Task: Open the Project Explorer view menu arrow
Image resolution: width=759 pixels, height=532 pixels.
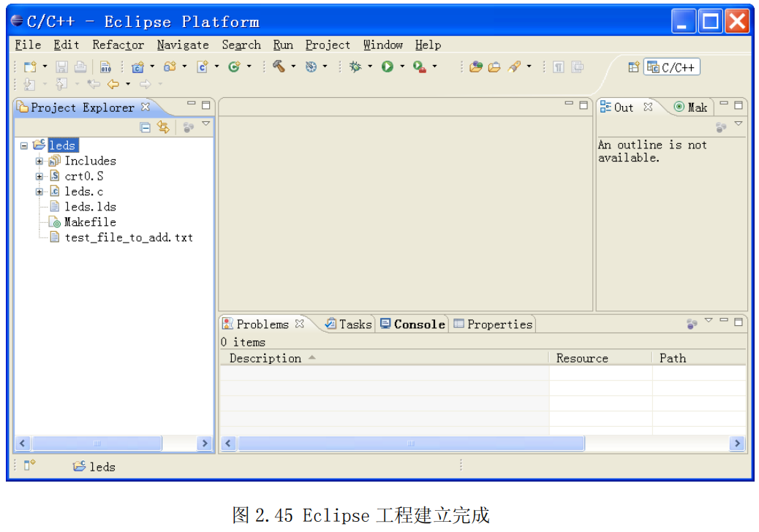Action: coord(206,124)
